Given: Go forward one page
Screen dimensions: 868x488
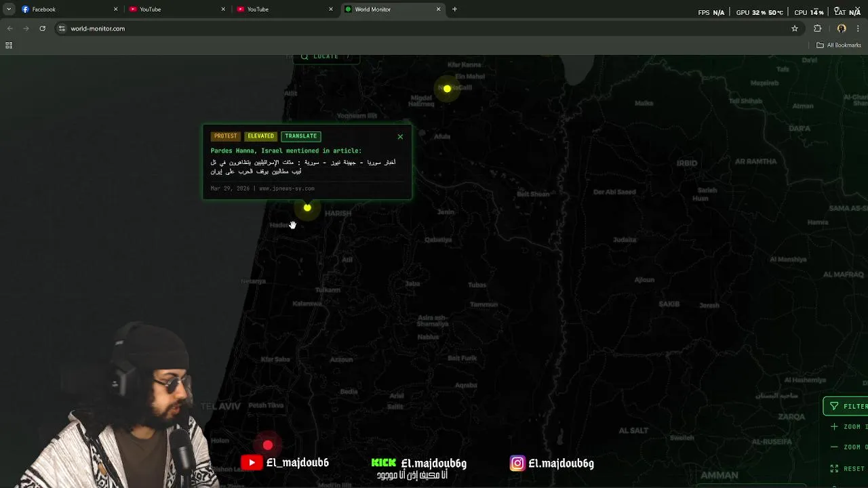Looking at the screenshot, I should (x=26, y=28).
